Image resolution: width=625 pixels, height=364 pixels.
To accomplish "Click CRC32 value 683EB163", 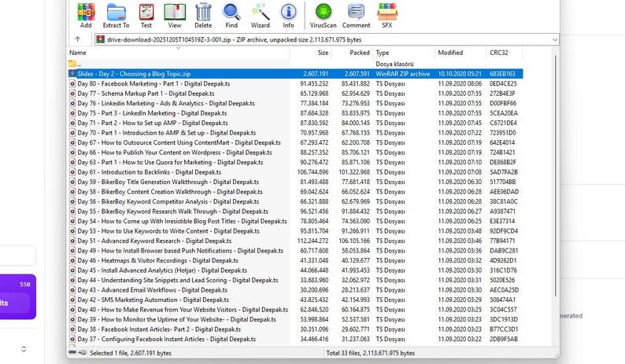I will click(x=502, y=74).
